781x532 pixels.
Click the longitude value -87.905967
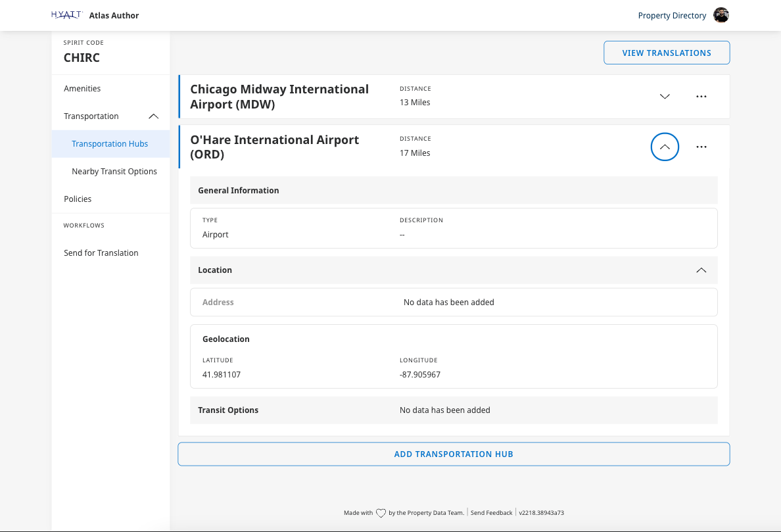pos(420,375)
